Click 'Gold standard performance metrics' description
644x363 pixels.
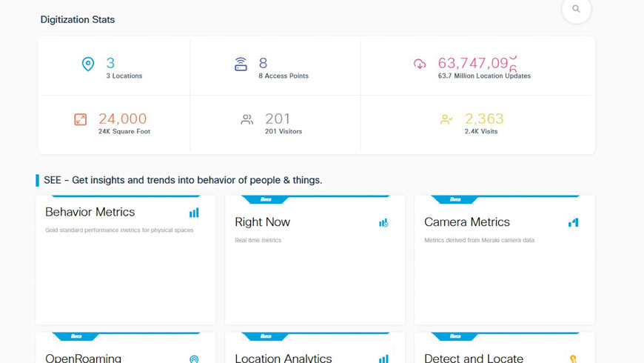(119, 230)
